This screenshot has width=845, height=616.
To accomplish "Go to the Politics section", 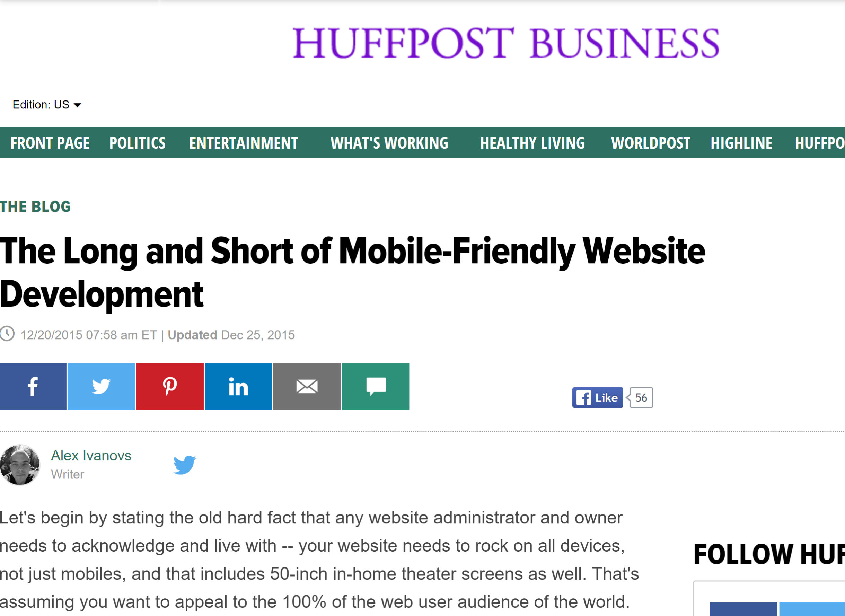I will click(137, 143).
